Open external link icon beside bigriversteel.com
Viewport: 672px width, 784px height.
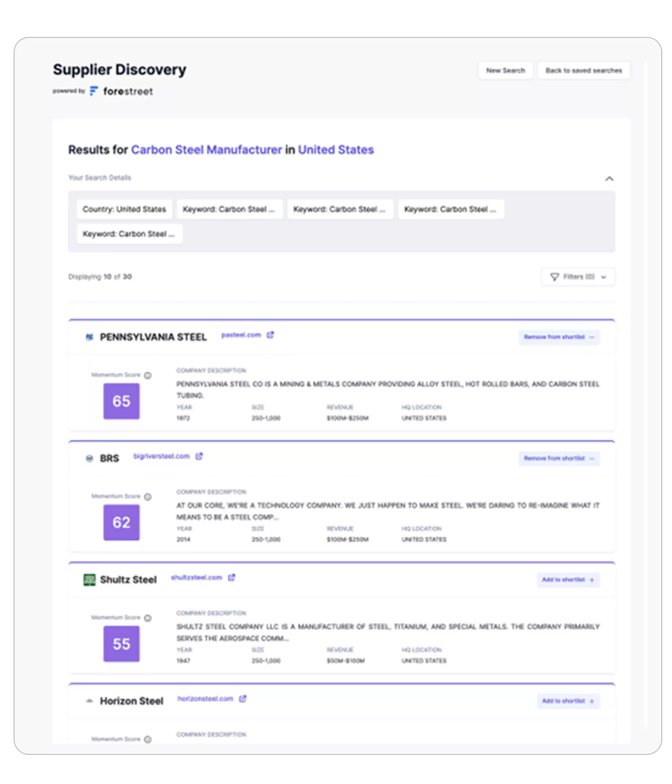click(199, 456)
